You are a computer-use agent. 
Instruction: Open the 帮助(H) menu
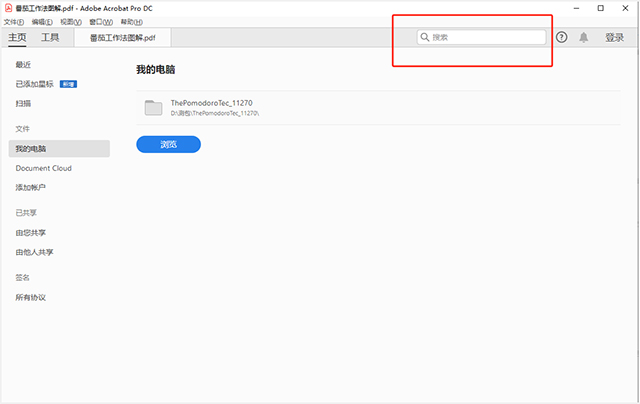131,22
